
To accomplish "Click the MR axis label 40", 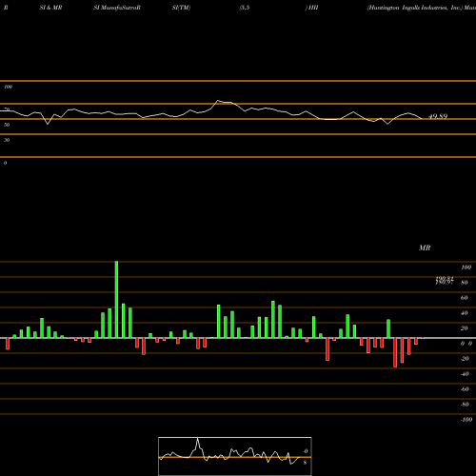I will 465,313.
